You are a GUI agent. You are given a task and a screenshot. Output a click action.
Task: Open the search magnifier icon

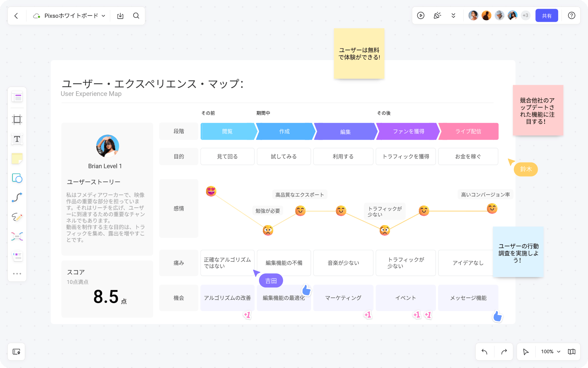136,16
